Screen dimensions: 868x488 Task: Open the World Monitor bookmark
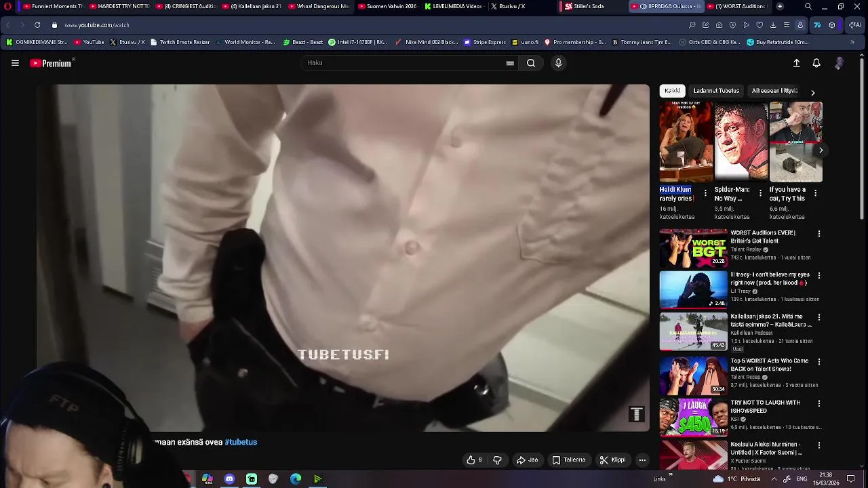coord(245,42)
